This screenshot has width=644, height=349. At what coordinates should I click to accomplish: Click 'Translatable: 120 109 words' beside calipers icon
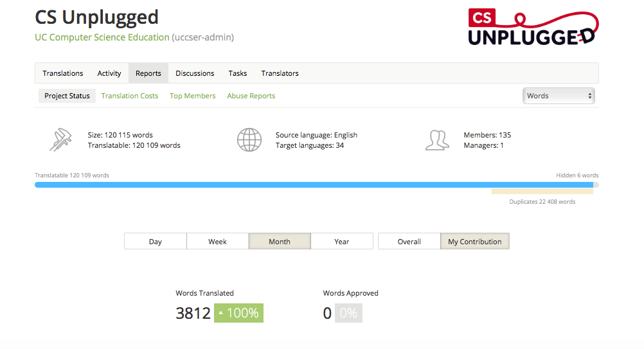point(134,145)
